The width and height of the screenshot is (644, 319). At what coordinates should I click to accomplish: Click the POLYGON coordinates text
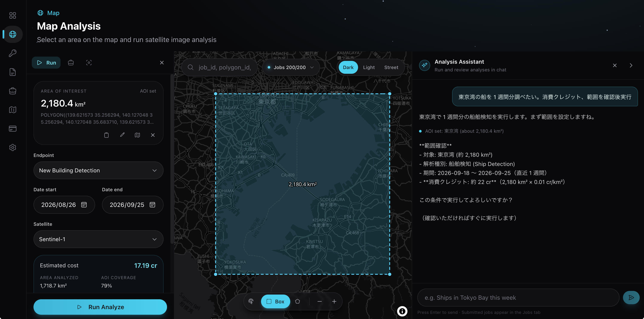coord(97,119)
